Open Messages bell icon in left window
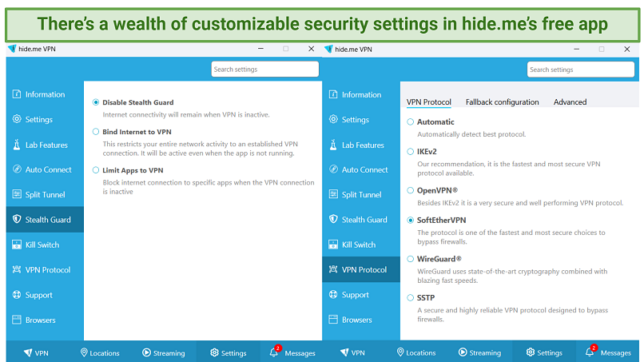Viewport: 644px width, 362px height. pos(274,352)
